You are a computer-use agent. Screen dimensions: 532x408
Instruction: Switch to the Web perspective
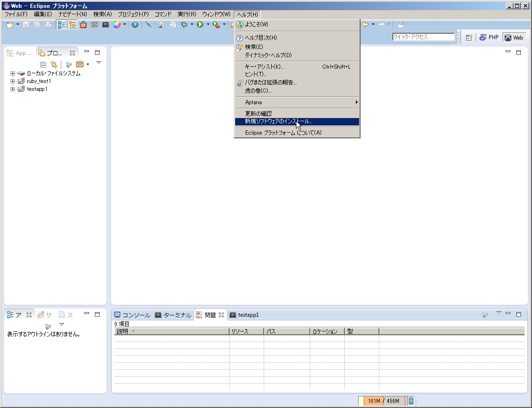(x=514, y=37)
